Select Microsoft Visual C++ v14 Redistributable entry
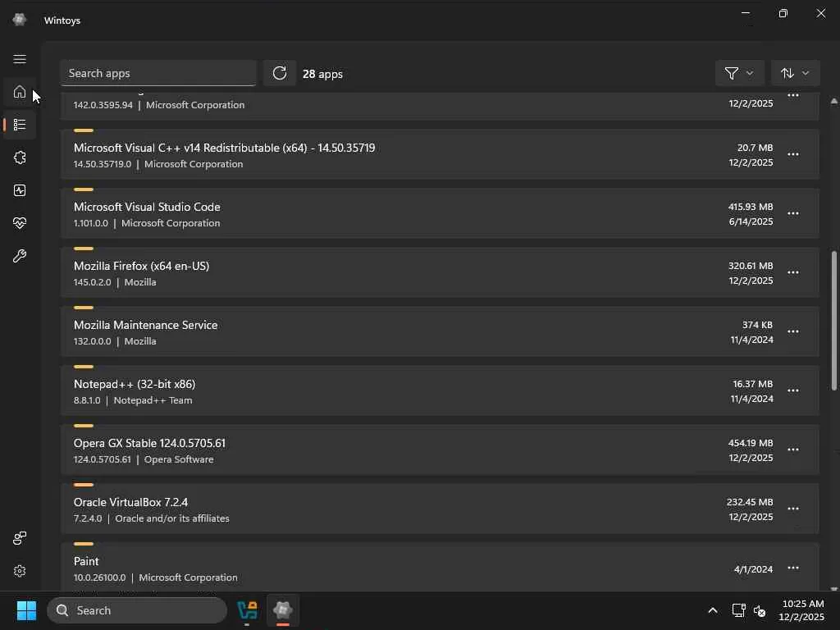The image size is (840, 630). pos(440,154)
